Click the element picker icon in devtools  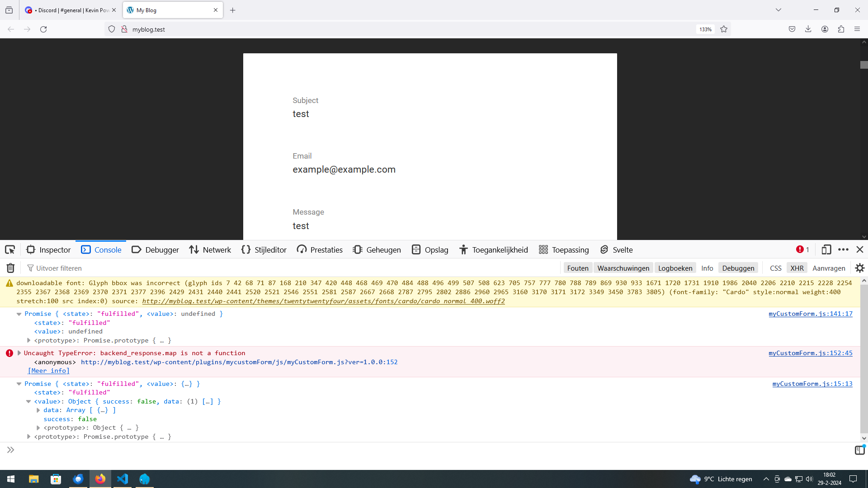tap(10, 250)
